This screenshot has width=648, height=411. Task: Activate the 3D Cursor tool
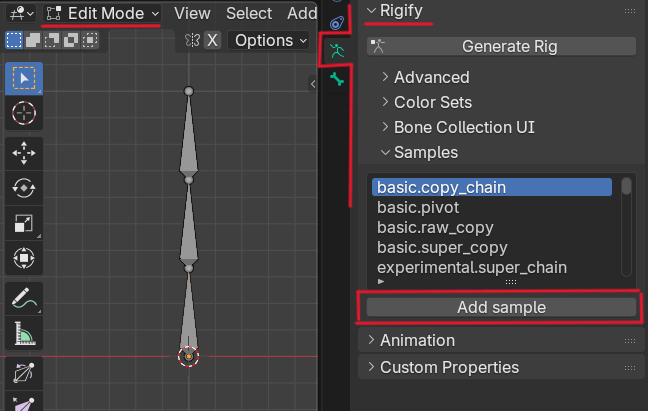(x=23, y=113)
